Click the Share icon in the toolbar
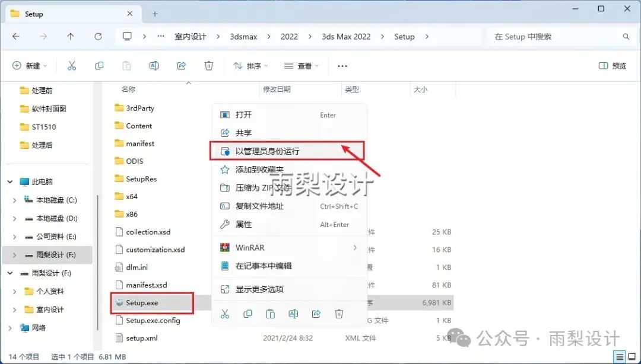Image resolution: width=641 pixels, height=364 pixels. coord(182,66)
